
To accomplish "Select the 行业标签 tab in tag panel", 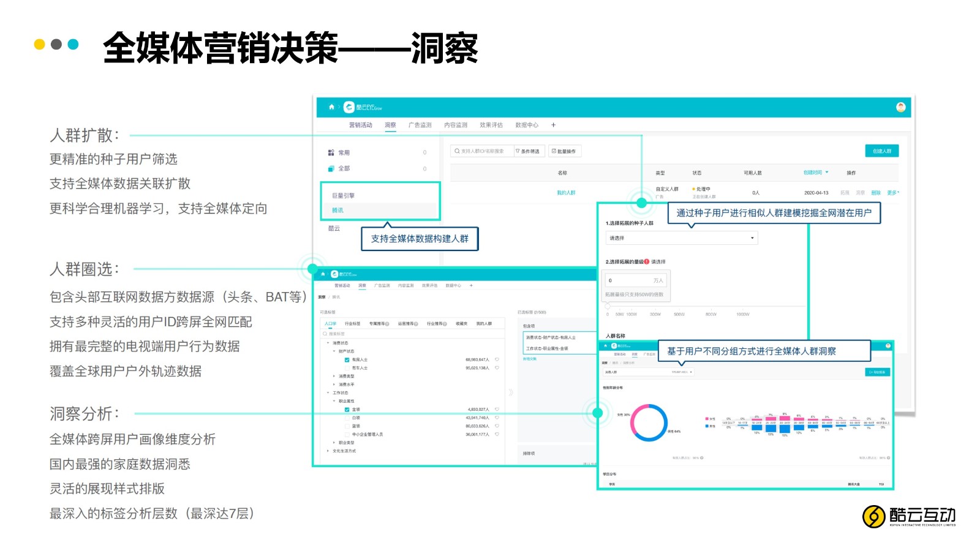I will pyautogui.click(x=352, y=323).
